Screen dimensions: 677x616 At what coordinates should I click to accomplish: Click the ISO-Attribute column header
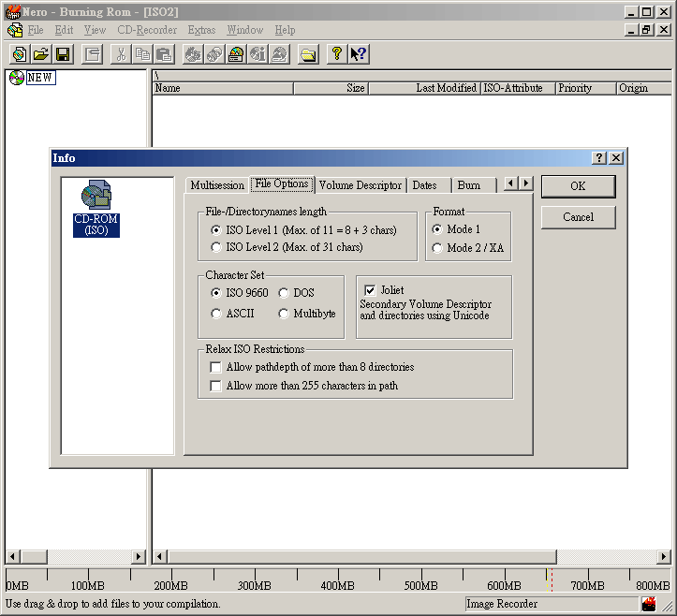pos(518,88)
